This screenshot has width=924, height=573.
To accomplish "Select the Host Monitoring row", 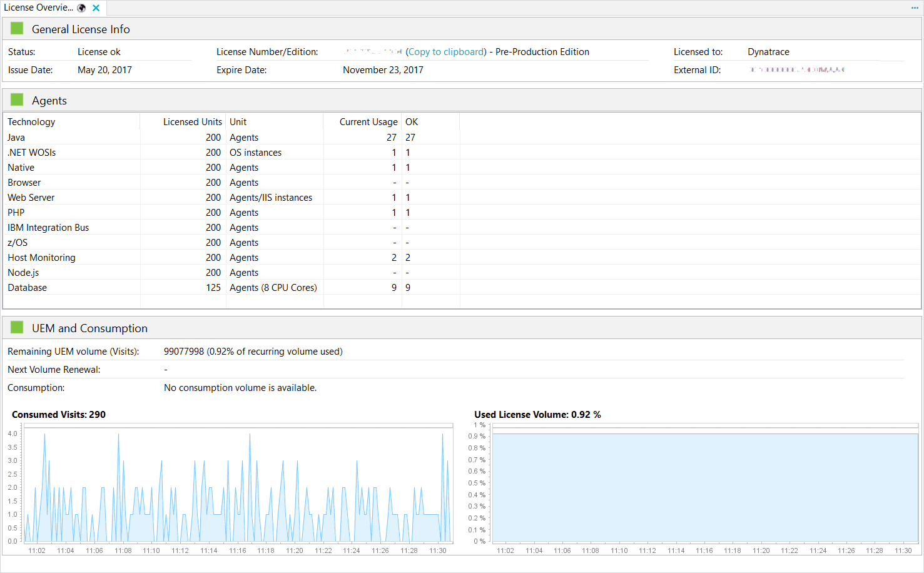I will (x=462, y=258).
